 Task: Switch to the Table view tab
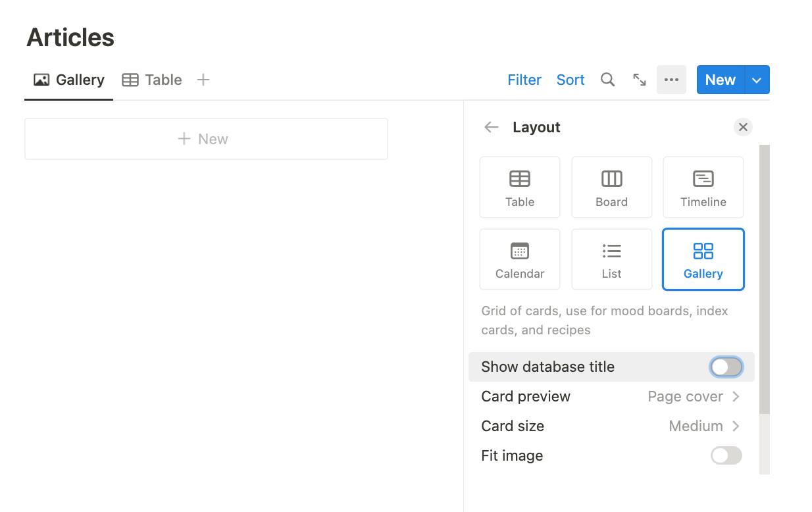tap(152, 80)
